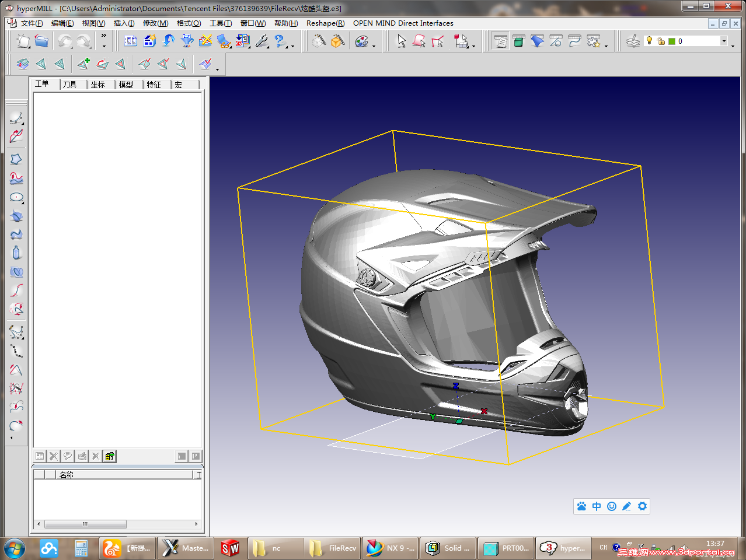Viewport: 746px width, 560px height.
Task: Switch to the 刀具 tab
Action: [x=70, y=85]
